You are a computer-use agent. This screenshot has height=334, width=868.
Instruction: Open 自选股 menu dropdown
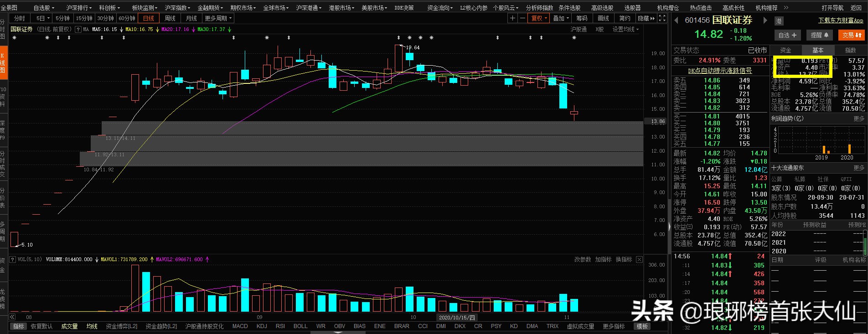pyautogui.click(x=44, y=8)
